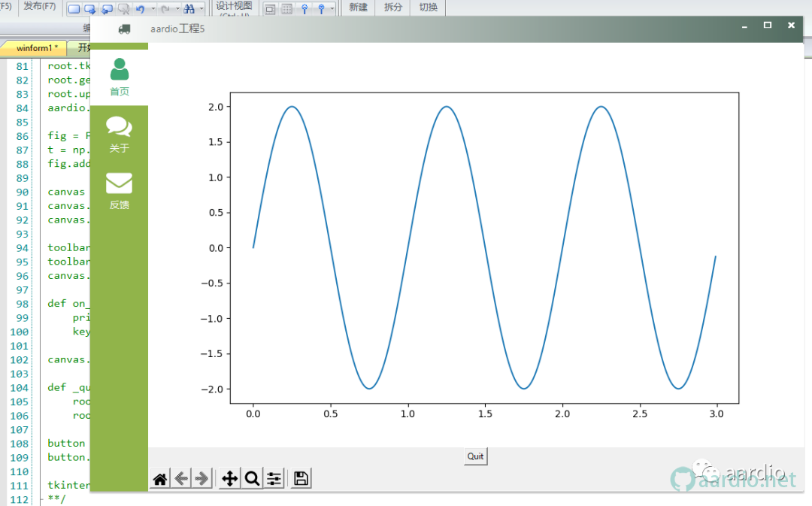Click the 'aardio.' code on line 84
The width and height of the screenshot is (812, 506).
click(69, 108)
